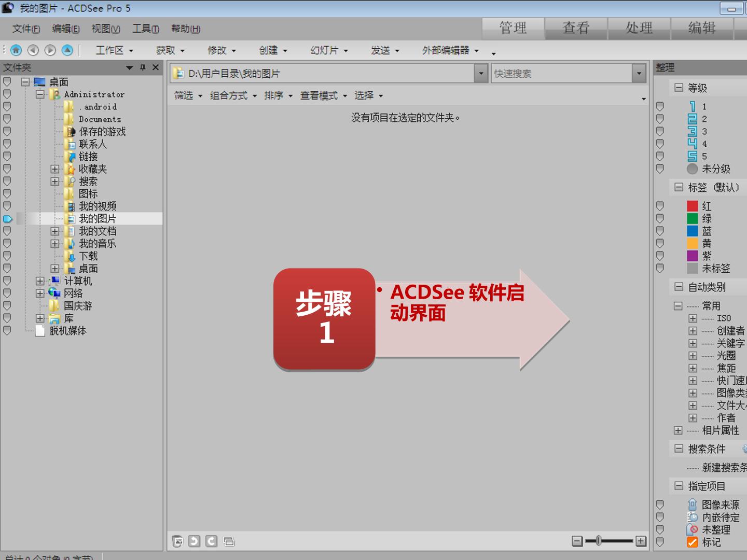Click the 未整理 icon
The width and height of the screenshot is (747, 560).
[x=692, y=529]
